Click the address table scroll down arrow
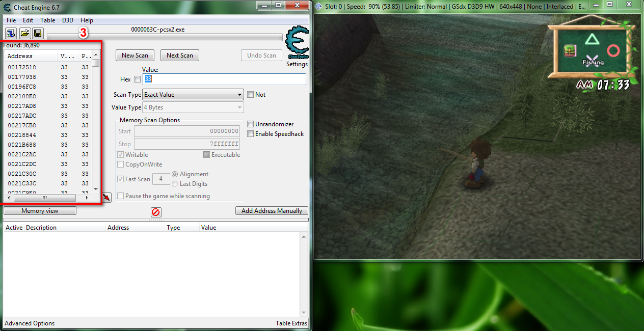 pyautogui.click(x=304, y=312)
